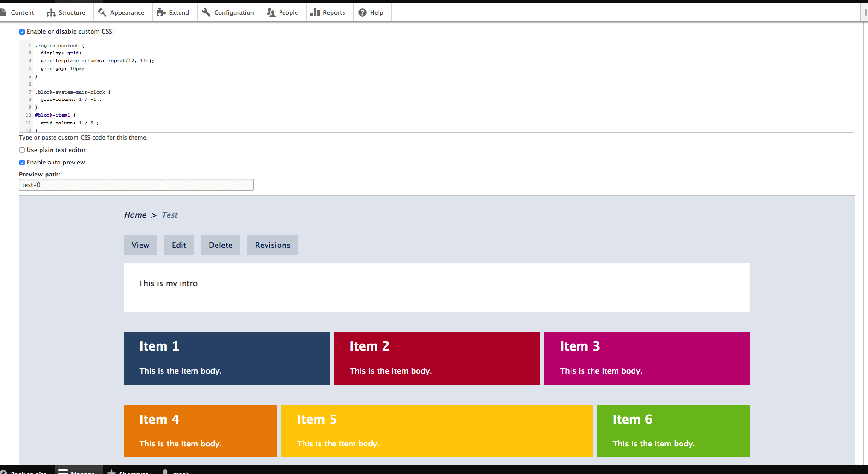Uncheck Enable or disable custom CSS
868x474 pixels.
(x=22, y=32)
